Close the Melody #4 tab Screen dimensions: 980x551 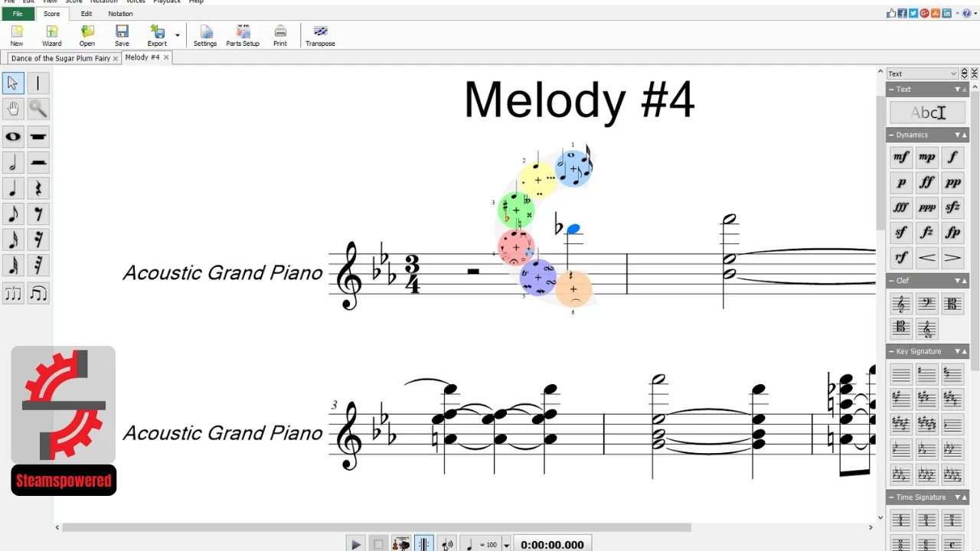tap(166, 57)
